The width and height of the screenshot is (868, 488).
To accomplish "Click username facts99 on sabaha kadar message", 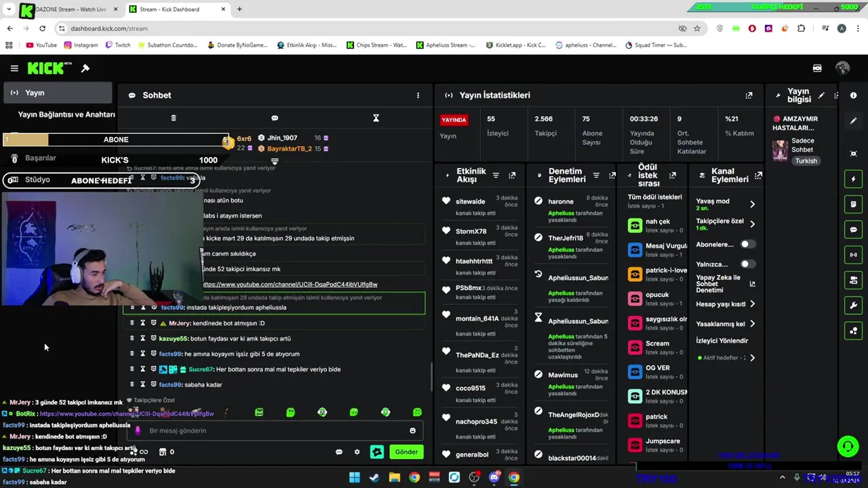I will point(170,385).
